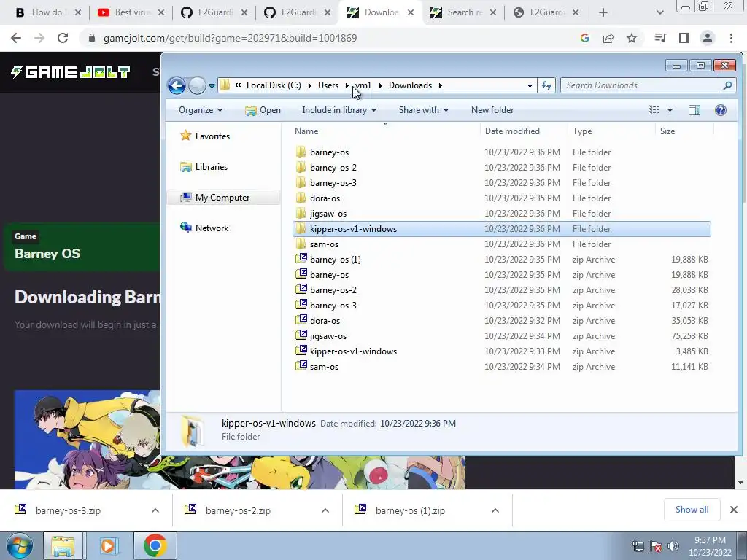Open the Organize menu

(x=201, y=110)
